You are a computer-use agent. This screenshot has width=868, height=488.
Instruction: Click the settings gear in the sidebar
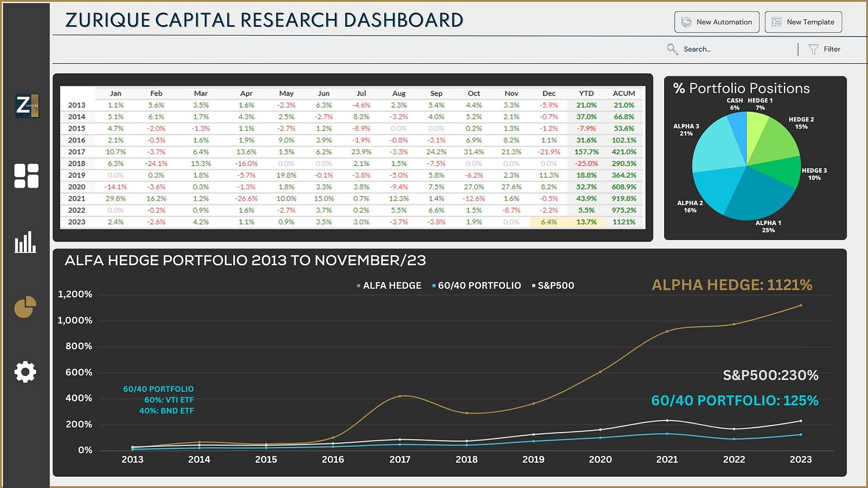26,372
